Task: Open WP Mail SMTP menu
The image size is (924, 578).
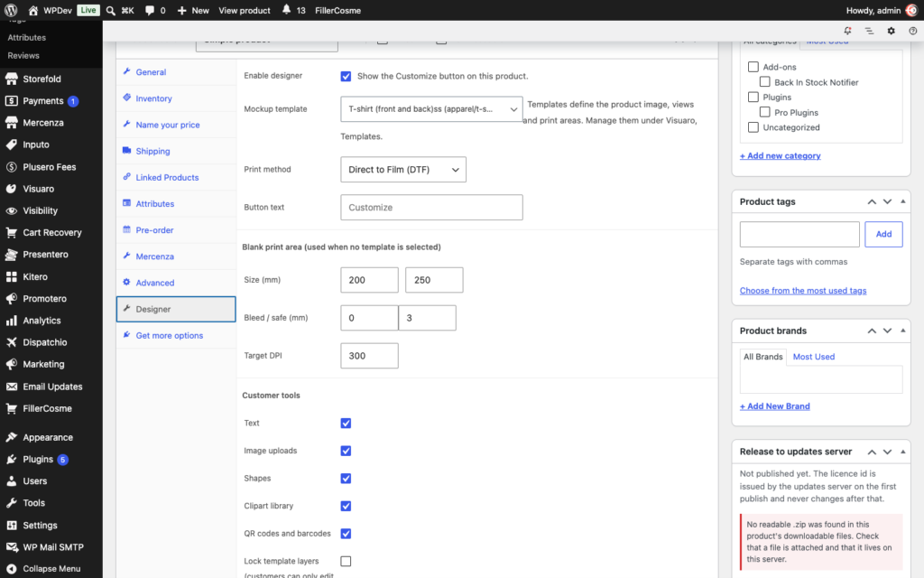Action: point(51,546)
